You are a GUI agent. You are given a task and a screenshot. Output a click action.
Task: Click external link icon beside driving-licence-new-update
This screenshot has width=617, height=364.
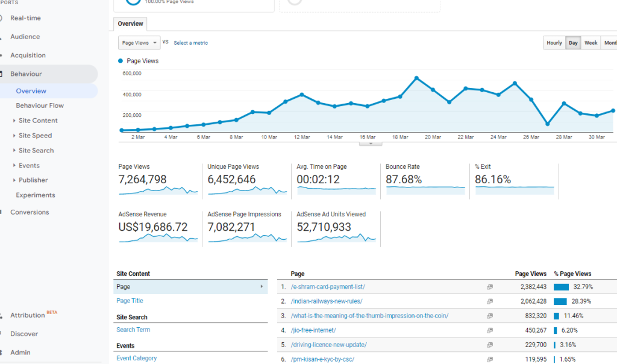click(490, 345)
